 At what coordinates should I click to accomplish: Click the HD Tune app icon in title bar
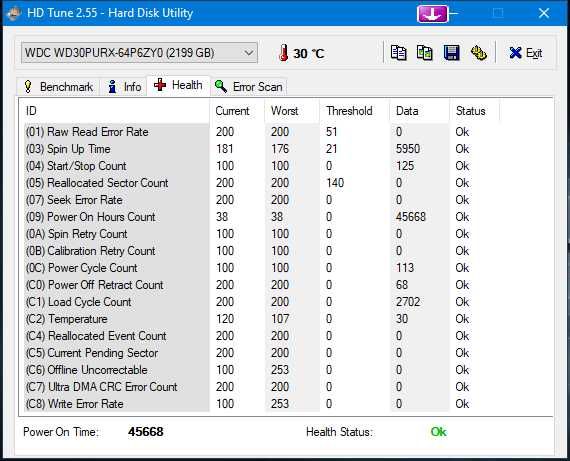click(x=14, y=13)
